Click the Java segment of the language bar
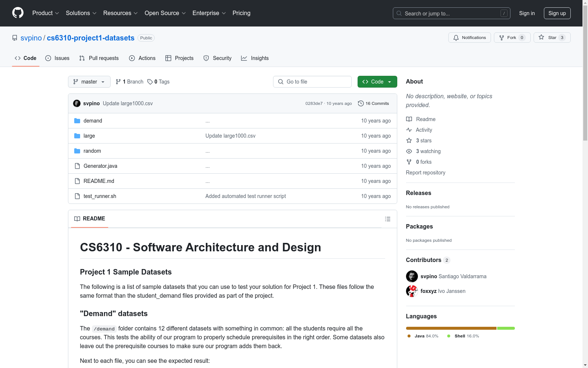The width and height of the screenshot is (588, 368). click(451, 328)
